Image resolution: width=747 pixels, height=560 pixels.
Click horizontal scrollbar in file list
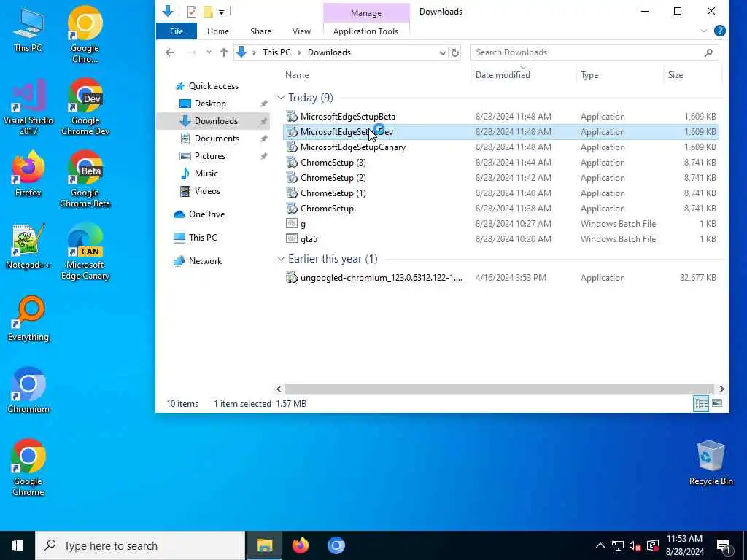pyautogui.click(x=499, y=389)
